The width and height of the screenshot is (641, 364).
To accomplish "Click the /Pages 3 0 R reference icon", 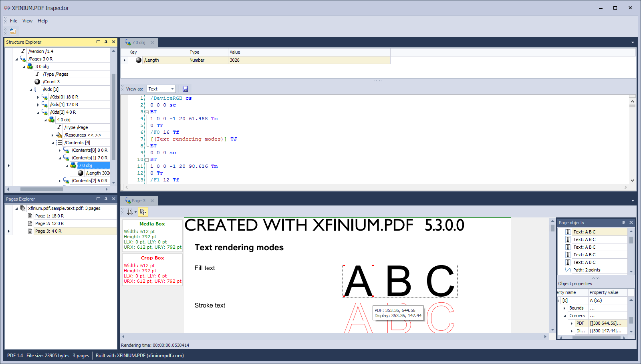I will [x=23, y=59].
